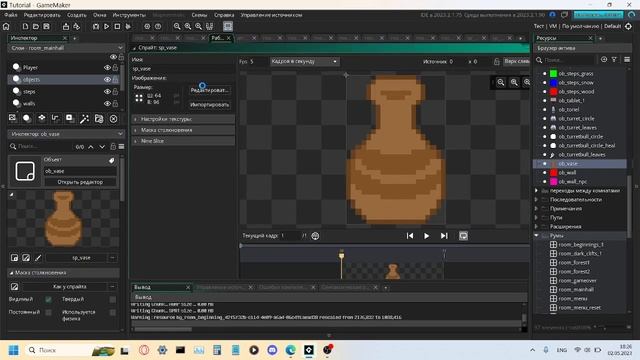Select ob_wall in asset browser
640x360 pixels.
[x=567, y=173]
